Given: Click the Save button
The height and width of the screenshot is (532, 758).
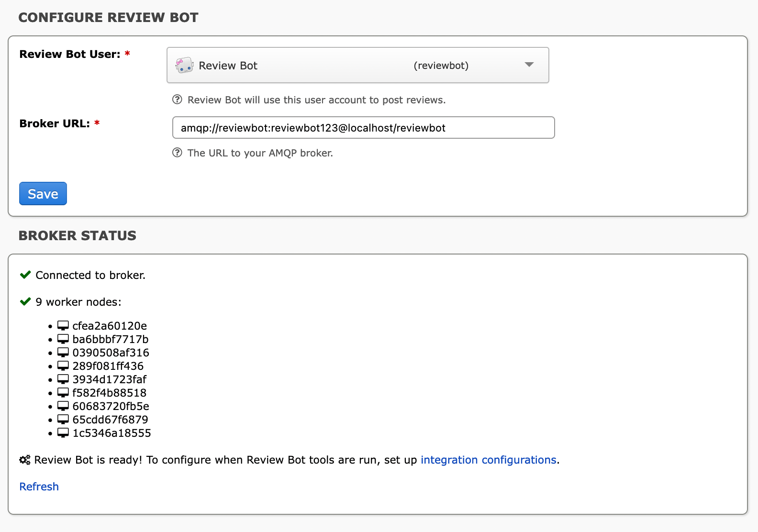Looking at the screenshot, I should click(x=43, y=194).
